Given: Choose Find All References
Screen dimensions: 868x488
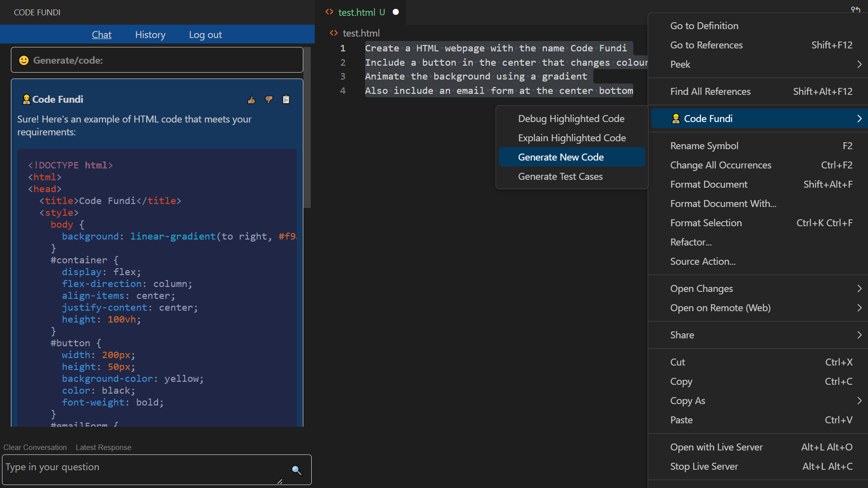Looking at the screenshot, I should pos(759,91).
